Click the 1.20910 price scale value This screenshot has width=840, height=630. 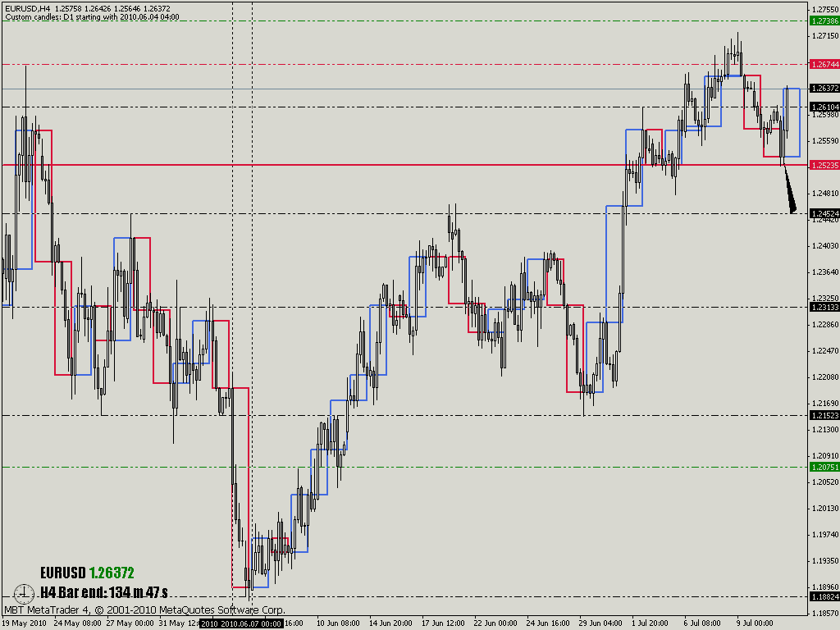click(x=825, y=455)
